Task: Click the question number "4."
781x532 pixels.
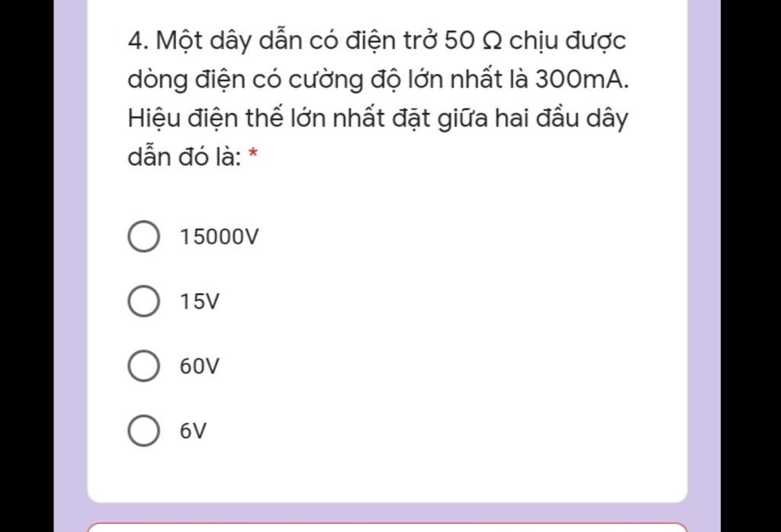Action: (x=139, y=41)
